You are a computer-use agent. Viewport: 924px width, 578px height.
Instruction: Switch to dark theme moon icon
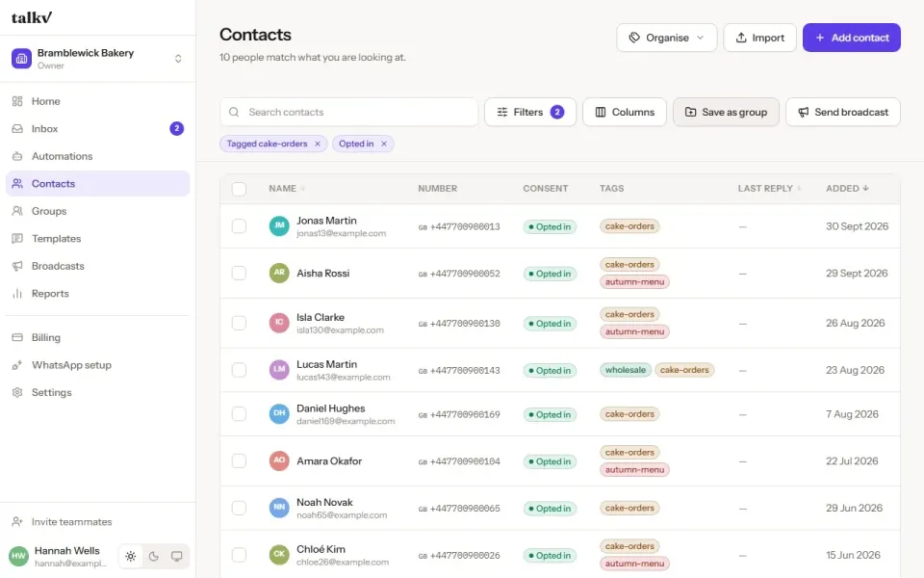[154, 556]
